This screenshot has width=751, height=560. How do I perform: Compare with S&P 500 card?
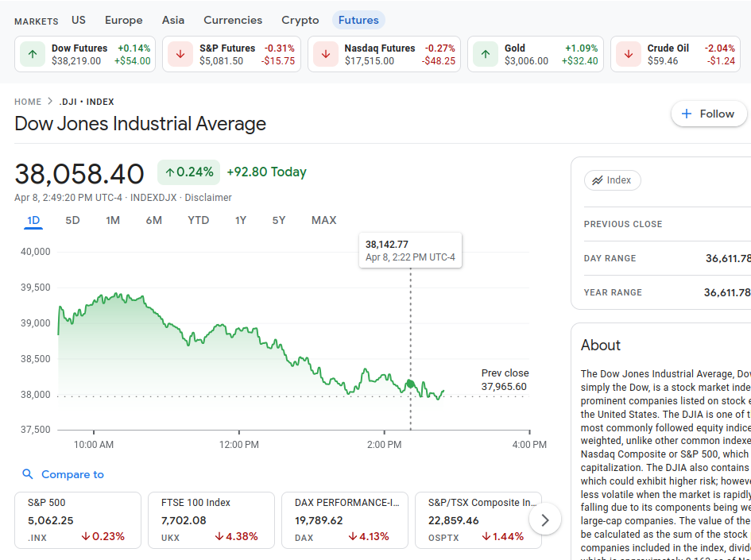(78, 520)
